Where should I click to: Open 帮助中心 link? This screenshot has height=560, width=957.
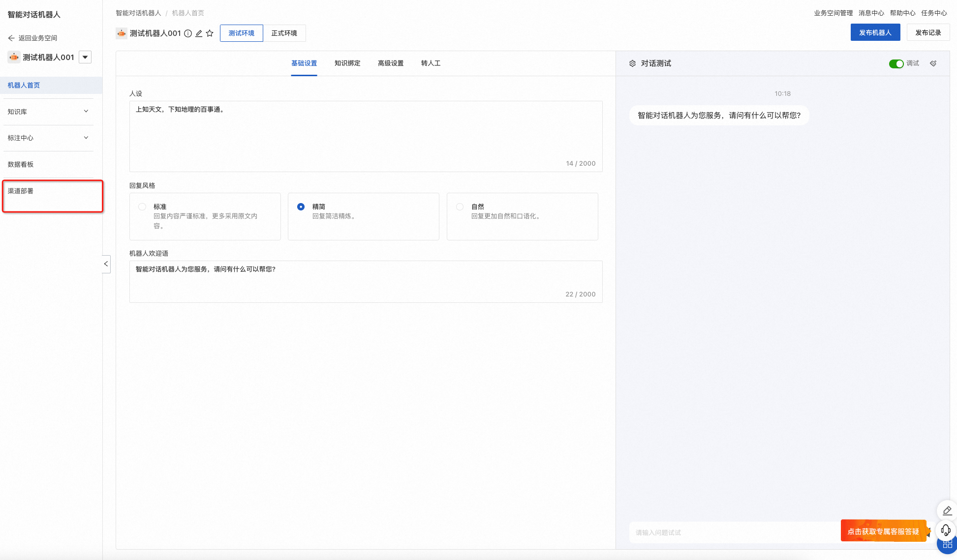pyautogui.click(x=902, y=13)
